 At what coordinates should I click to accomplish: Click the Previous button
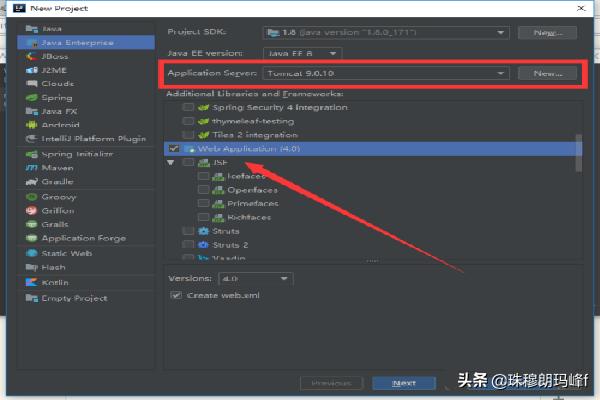pyautogui.click(x=331, y=383)
